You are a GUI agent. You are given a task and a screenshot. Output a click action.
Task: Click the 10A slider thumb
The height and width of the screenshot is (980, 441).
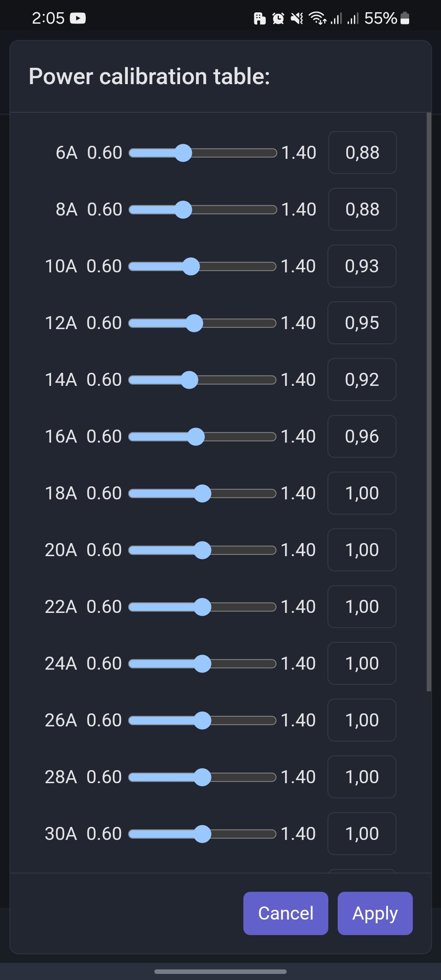[x=191, y=267]
